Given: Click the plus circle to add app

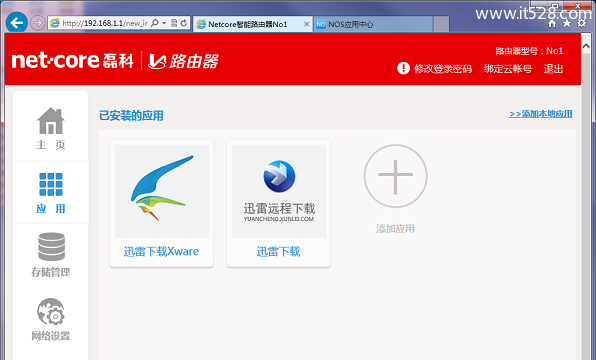Looking at the screenshot, I should click(x=395, y=176).
